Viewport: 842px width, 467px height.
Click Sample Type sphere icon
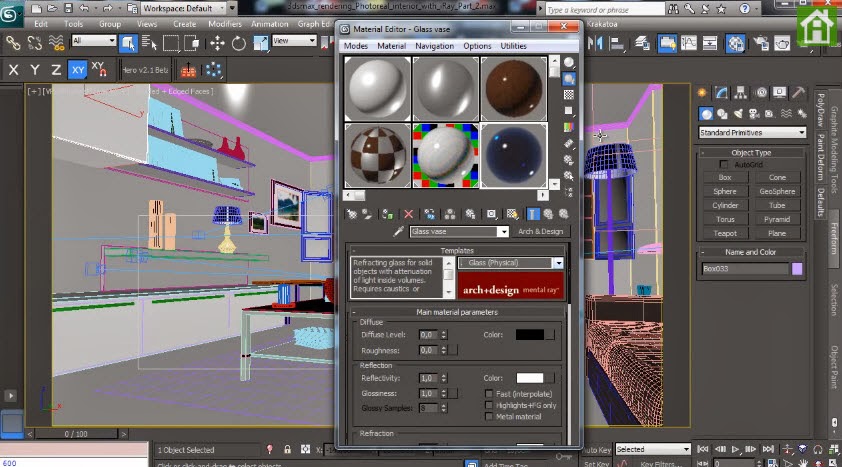tap(569, 63)
